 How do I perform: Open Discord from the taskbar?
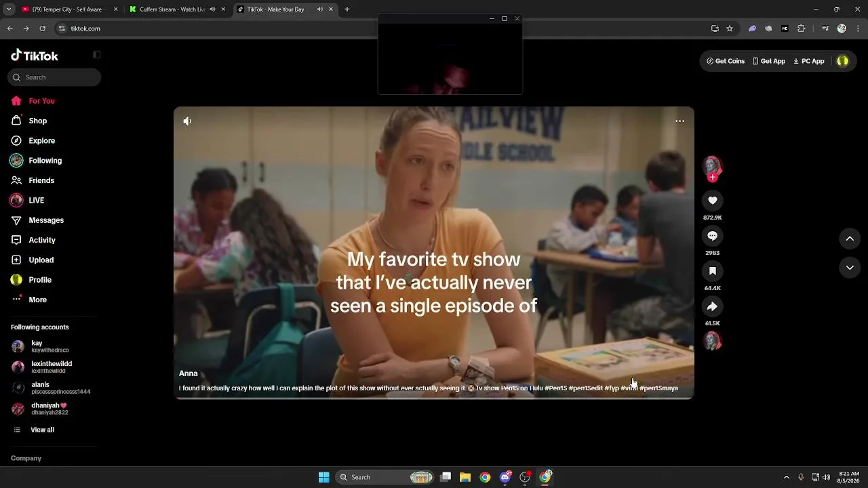tap(505, 477)
